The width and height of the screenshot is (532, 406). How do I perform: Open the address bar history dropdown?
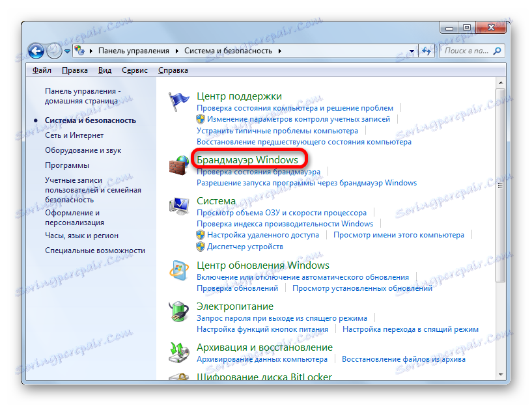(412, 51)
